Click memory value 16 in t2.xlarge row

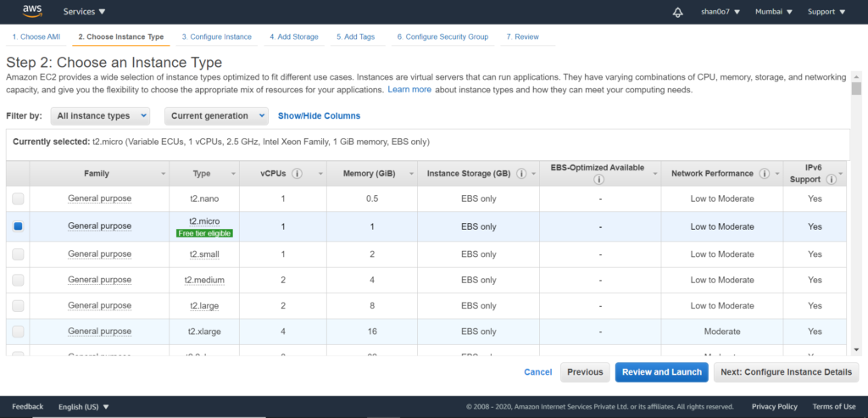[x=372, y=331]
